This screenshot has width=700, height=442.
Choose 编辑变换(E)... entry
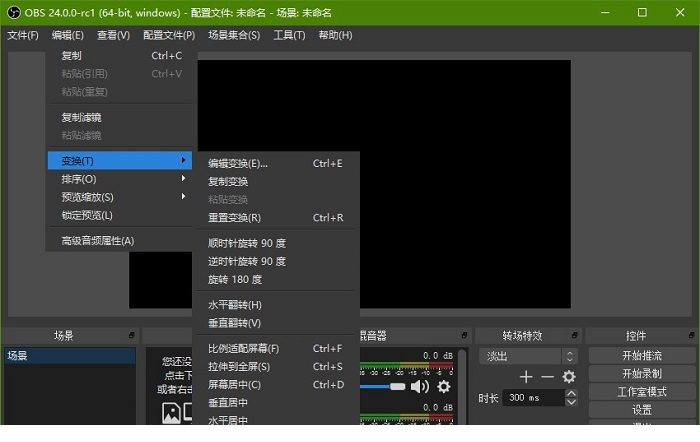coord(276,164)
